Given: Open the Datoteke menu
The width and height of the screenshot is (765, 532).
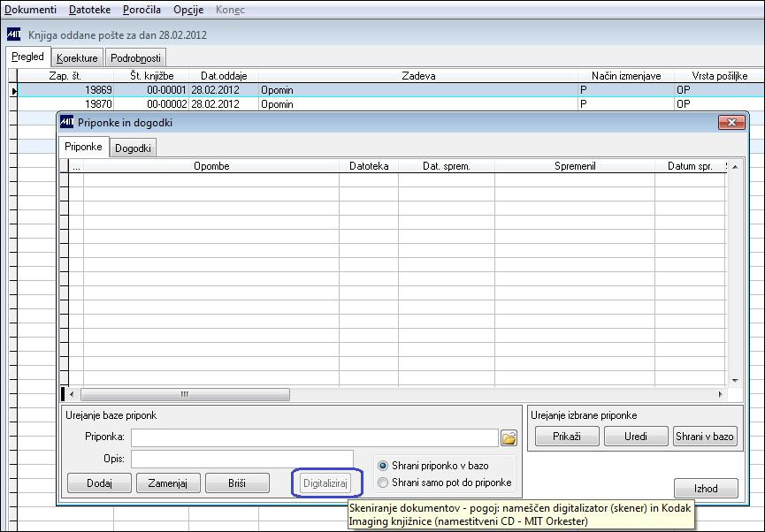Looking at the screenshot, I should (x=90, y=10).
